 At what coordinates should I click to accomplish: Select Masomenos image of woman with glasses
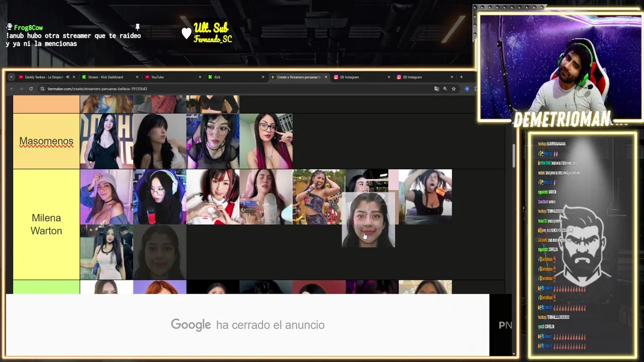click(266, 141)
